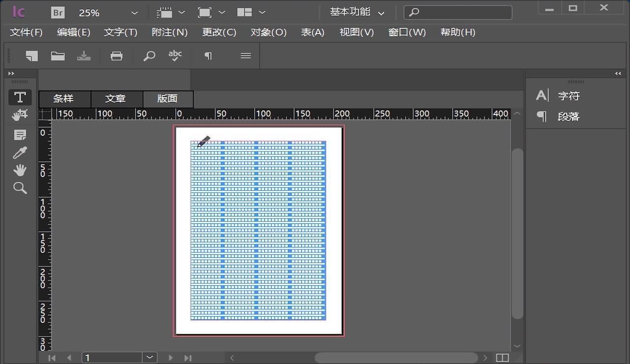Click the spell check abc icon
Screen dimensions: 630x364
tap(175, 56)
